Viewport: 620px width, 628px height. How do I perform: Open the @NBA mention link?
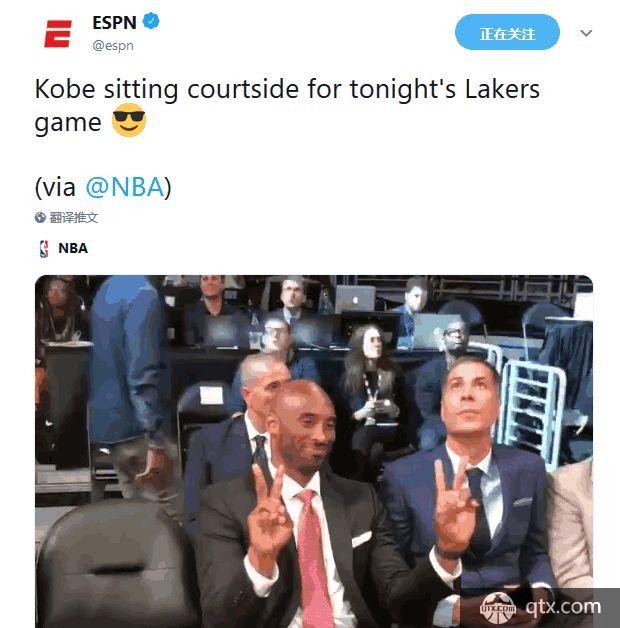pos(125,187)
